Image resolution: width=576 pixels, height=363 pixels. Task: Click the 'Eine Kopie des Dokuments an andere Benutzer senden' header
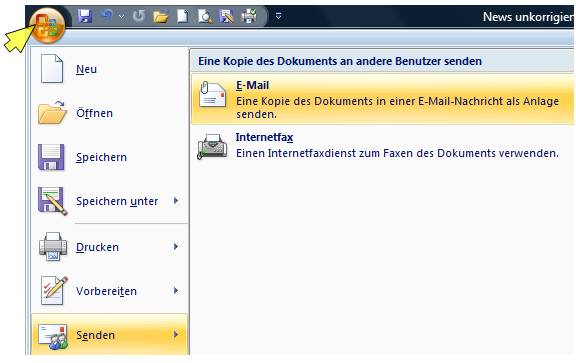[340, 61]
